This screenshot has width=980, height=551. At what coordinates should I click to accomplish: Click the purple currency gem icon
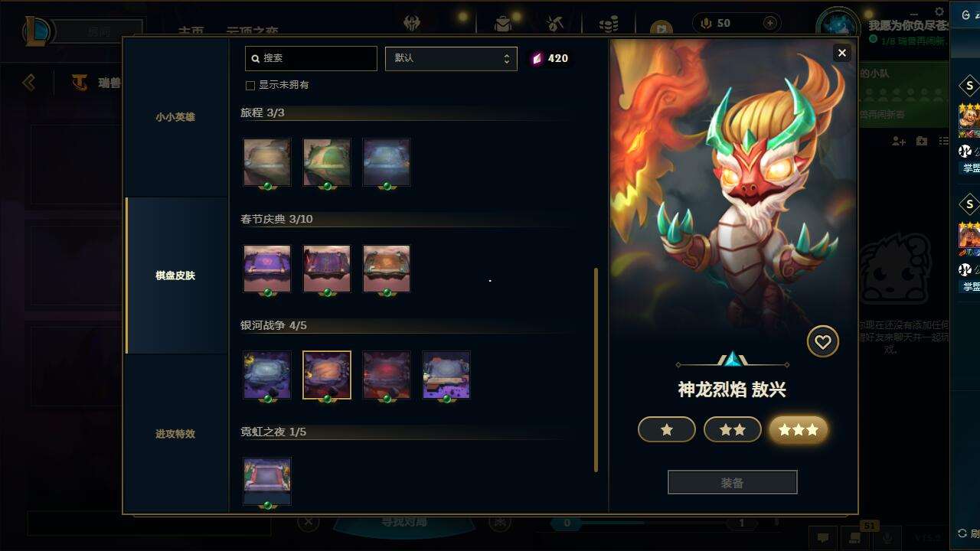click(537, 58)
